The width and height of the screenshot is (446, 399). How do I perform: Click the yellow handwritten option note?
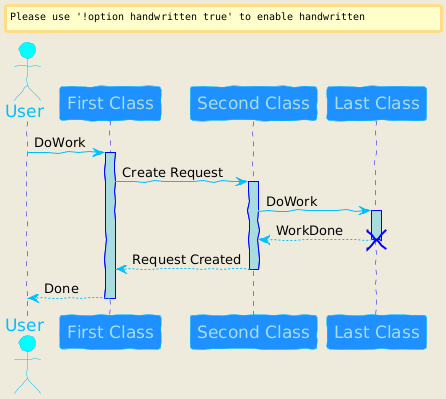[223, 18]
